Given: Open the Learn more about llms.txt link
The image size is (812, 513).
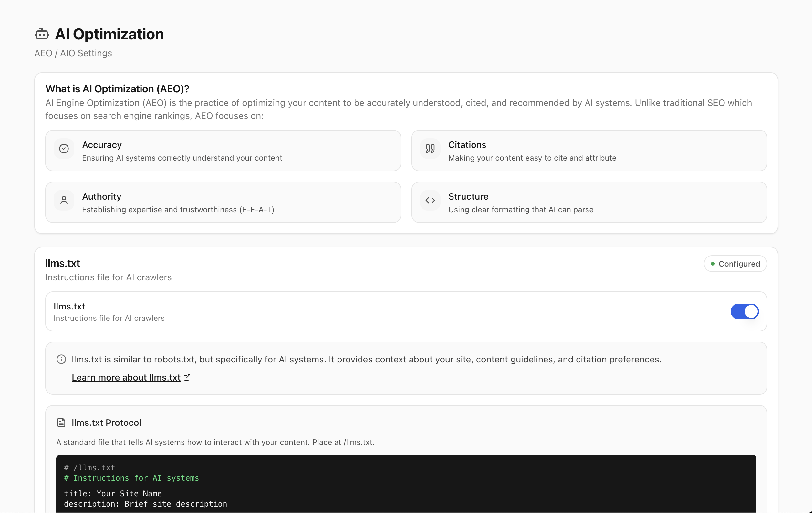Looking at the screenshot, I should 126,377.
